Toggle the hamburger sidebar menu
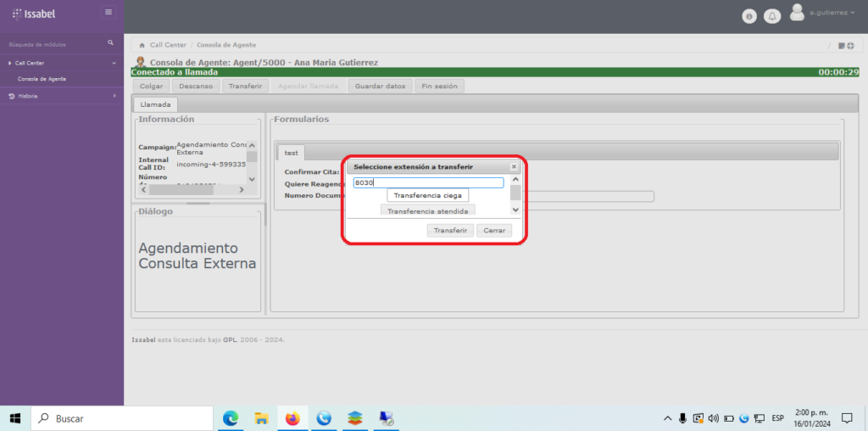 click(x=108, y=12)
